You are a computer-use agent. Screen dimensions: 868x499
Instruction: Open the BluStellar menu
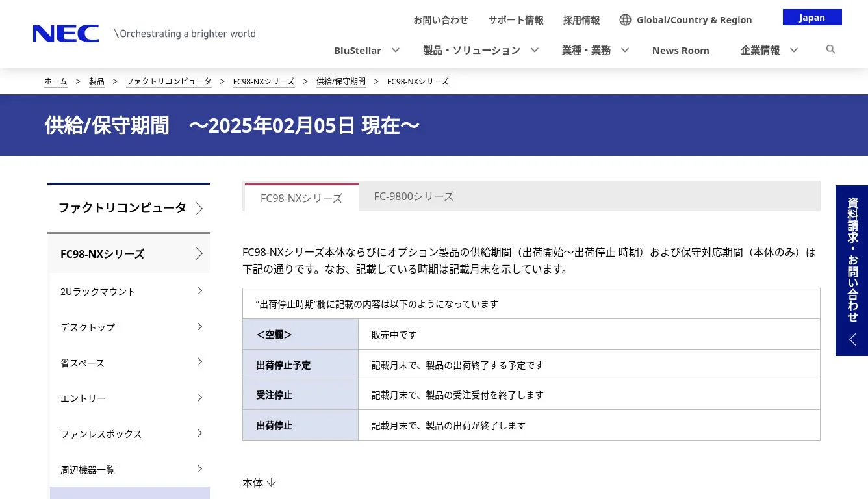357,50
